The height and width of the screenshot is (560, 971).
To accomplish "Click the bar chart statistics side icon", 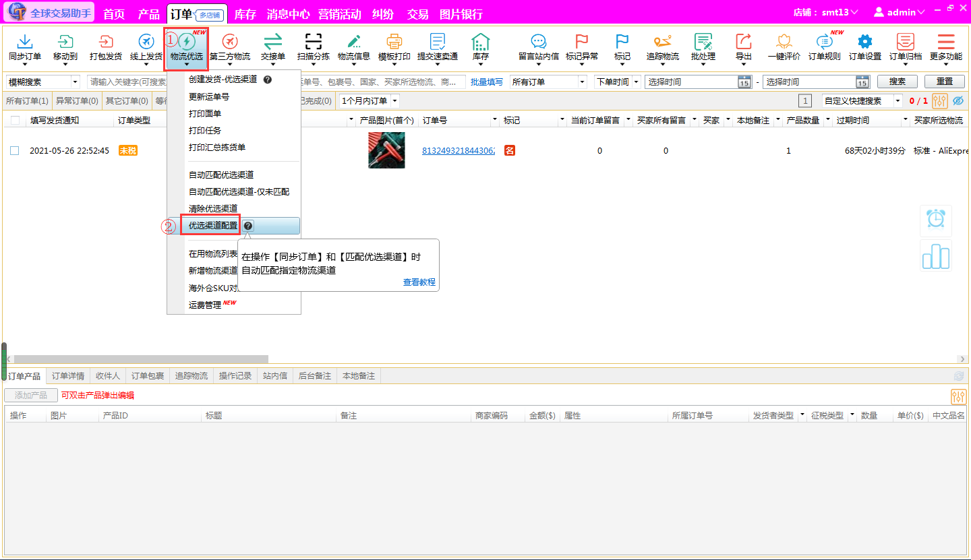I will click(936, 256).
